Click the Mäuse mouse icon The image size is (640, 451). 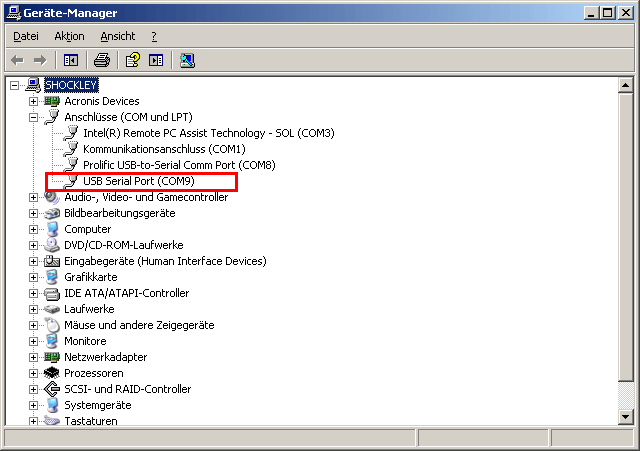click(x=52, y=325)
